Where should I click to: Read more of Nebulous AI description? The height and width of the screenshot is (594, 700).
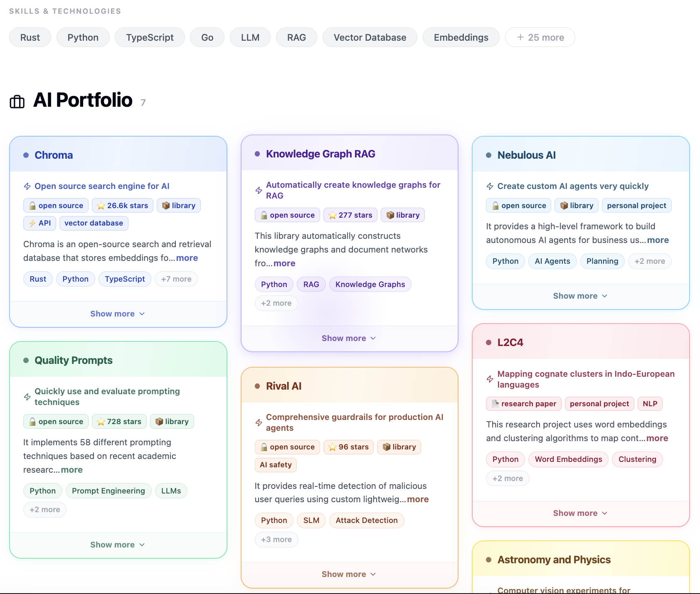point(658,240)
